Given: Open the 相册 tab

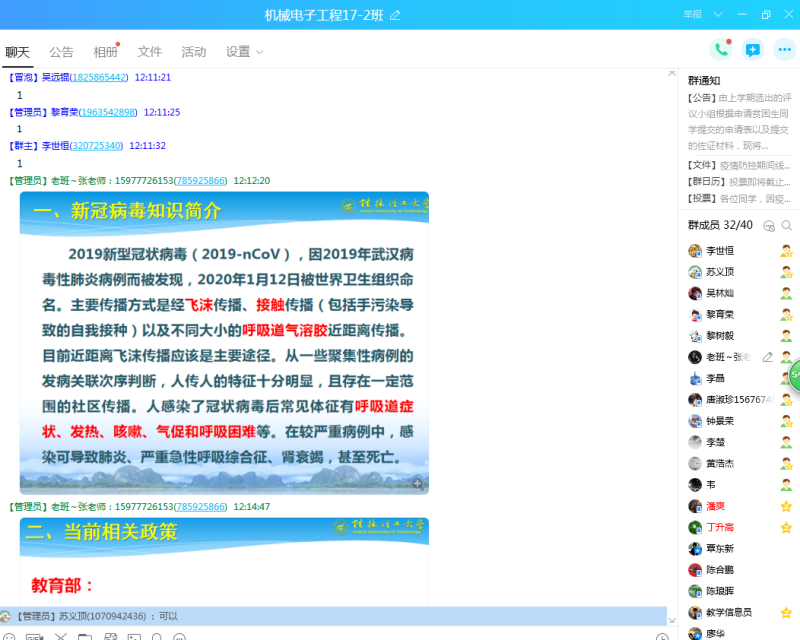Looking at the screenshot, I should pos(105,52).
